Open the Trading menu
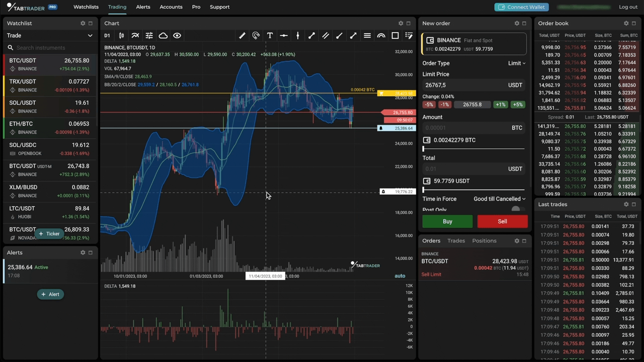Image resolution: width=644 pixels, height=362 pixels. (117, 7)
